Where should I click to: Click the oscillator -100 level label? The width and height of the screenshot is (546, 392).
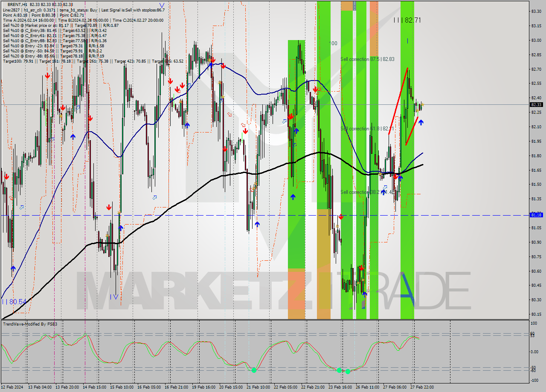tap(534, 380)
